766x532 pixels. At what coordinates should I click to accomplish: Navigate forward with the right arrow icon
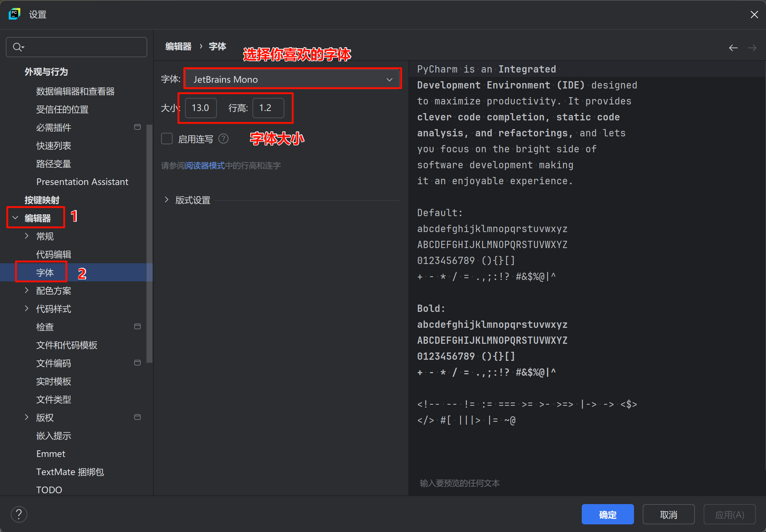tap(752, 48)
